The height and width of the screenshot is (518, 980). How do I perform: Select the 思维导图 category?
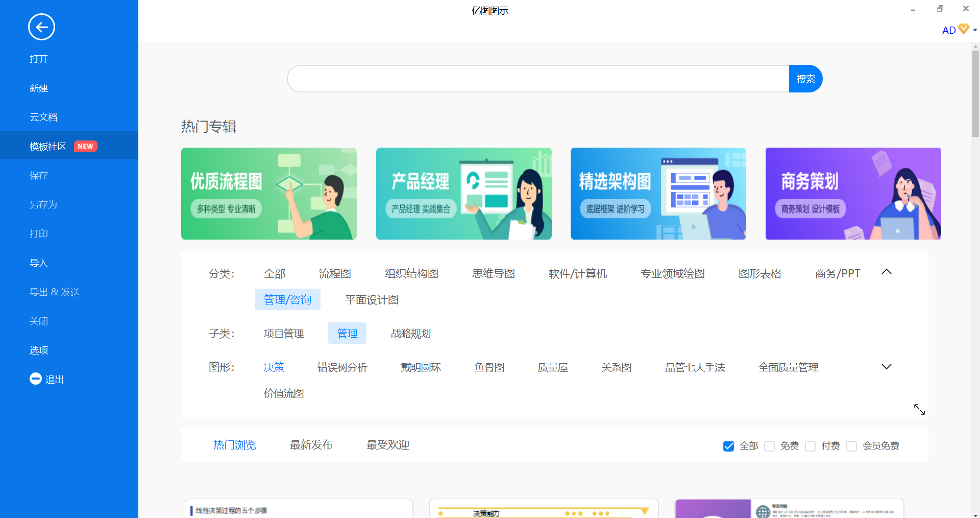[x=494, y=274]
